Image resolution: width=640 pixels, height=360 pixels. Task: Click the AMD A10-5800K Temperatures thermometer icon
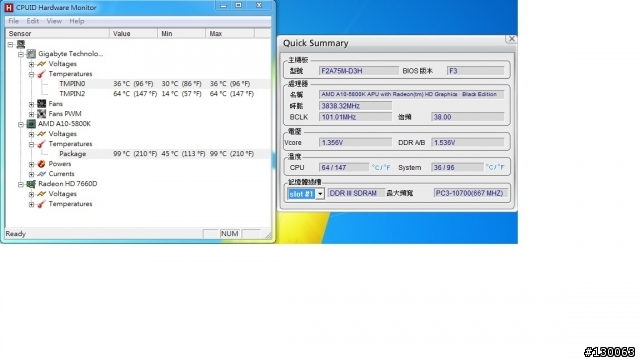tap(42, 144)
